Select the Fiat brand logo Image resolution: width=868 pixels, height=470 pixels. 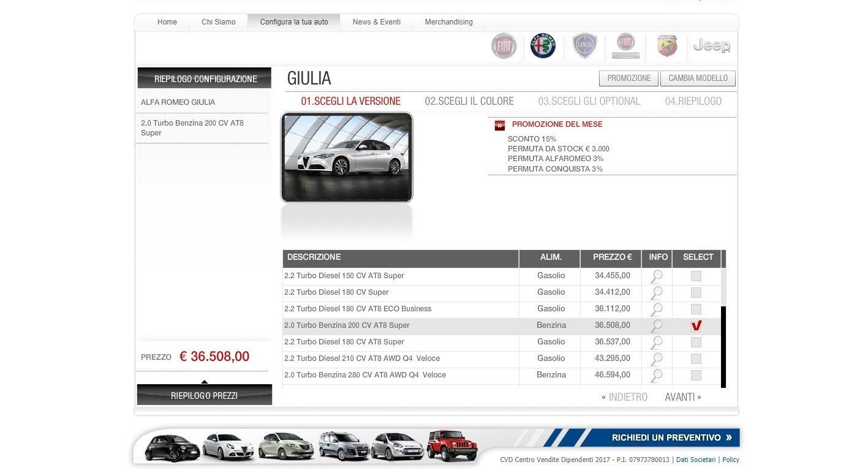pos(504,46)
